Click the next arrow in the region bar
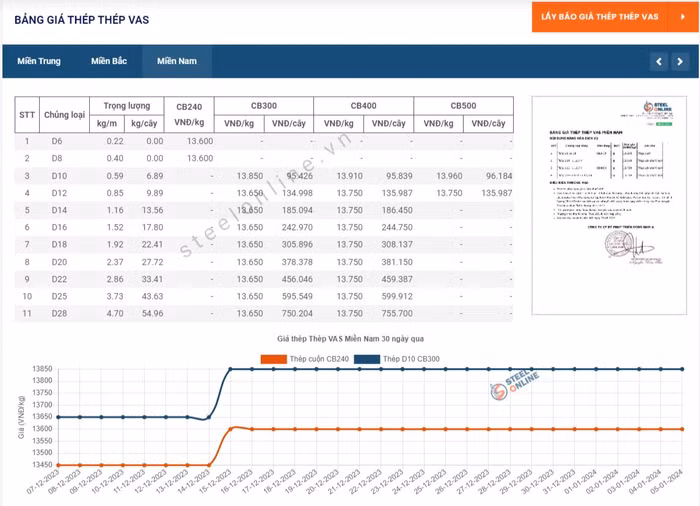Viewport: 700px width, 506px height. click(680, 62)
